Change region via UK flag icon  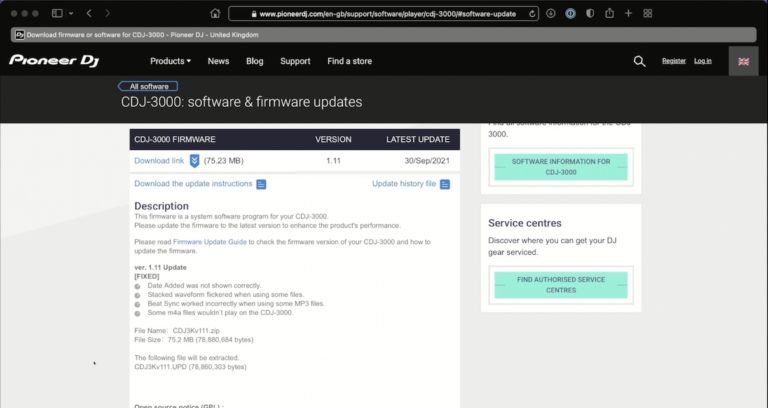click(744, 61)
